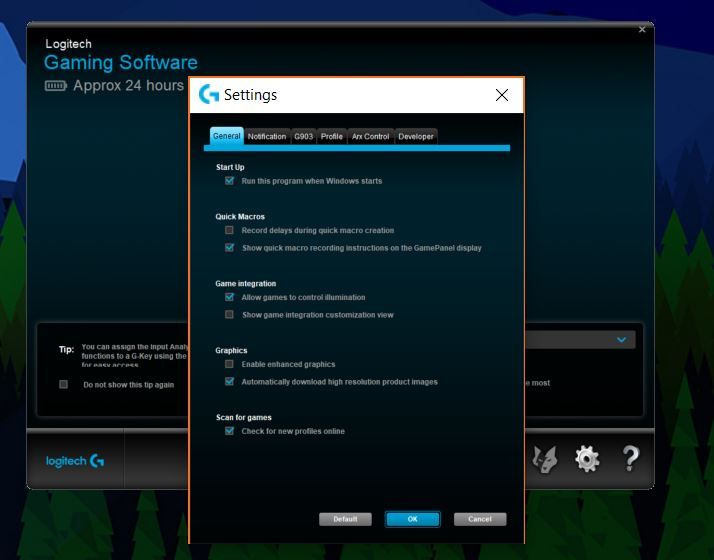The image size is (714, 560).
Task: Confirm settings with the OK button
Action: (413, 519)
